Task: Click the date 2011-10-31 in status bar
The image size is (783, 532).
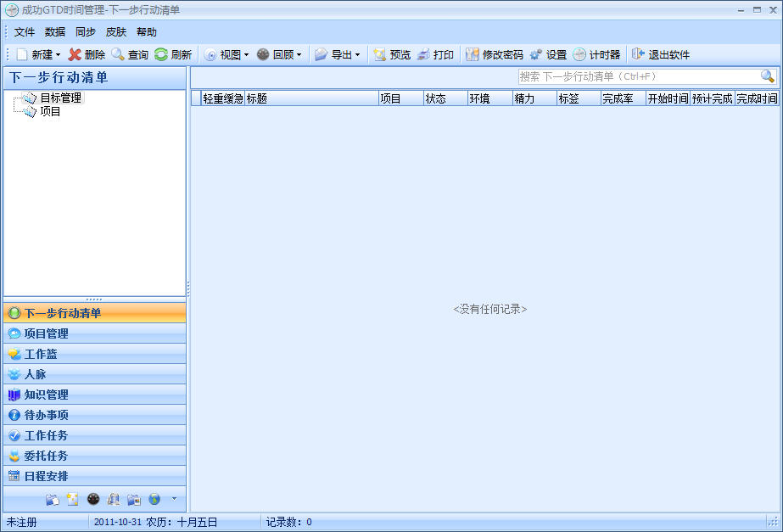Action: coord(118,522)
